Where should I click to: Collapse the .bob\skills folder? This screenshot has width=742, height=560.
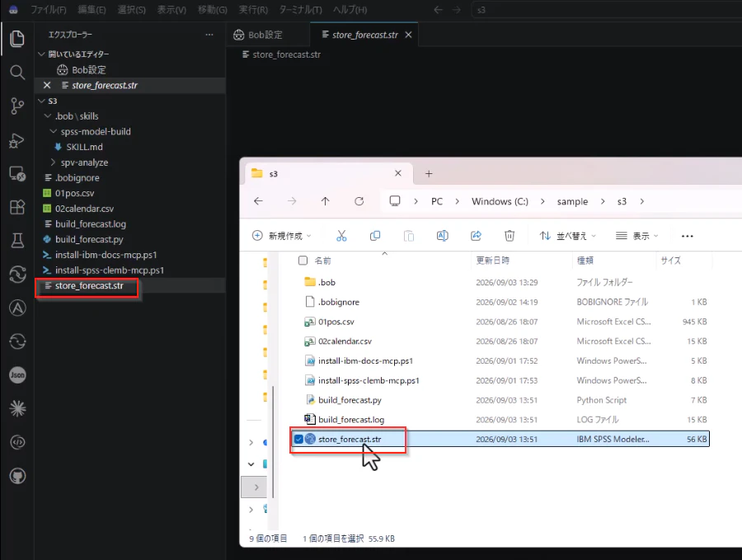tap(47, 116)
